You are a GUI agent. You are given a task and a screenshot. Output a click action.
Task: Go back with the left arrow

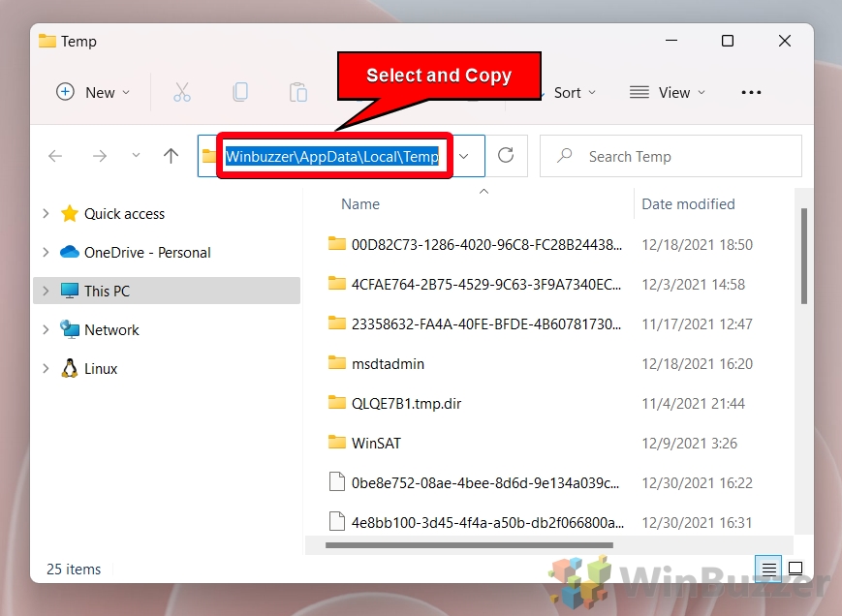[55, 156]
